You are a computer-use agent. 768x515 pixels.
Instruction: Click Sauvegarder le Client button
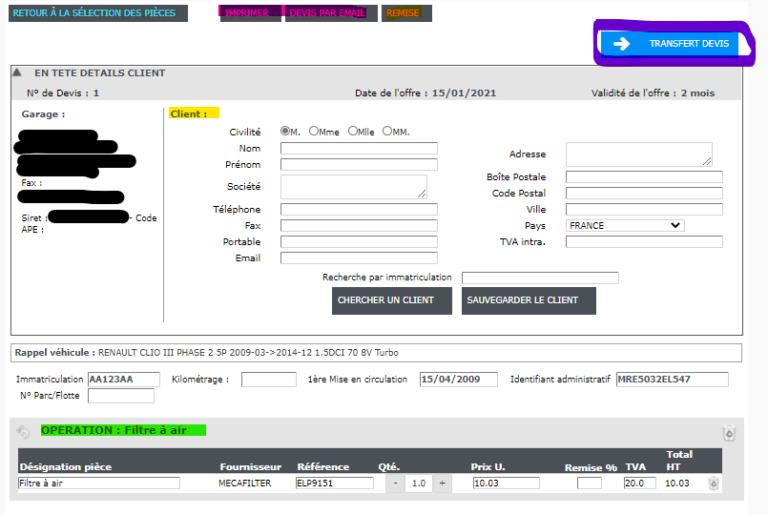[528, 301]
